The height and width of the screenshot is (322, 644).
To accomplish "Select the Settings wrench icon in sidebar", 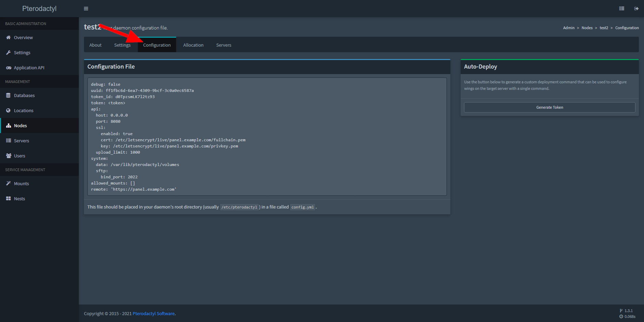I will tap(8, 52).
